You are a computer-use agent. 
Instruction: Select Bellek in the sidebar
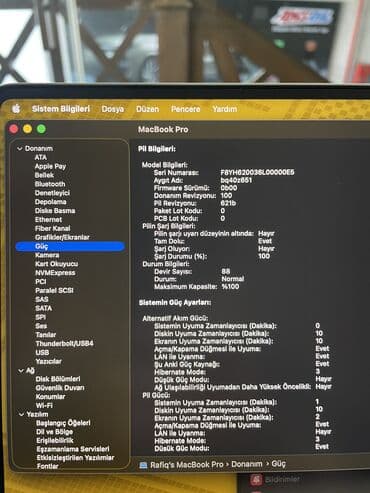click(44, 175)
